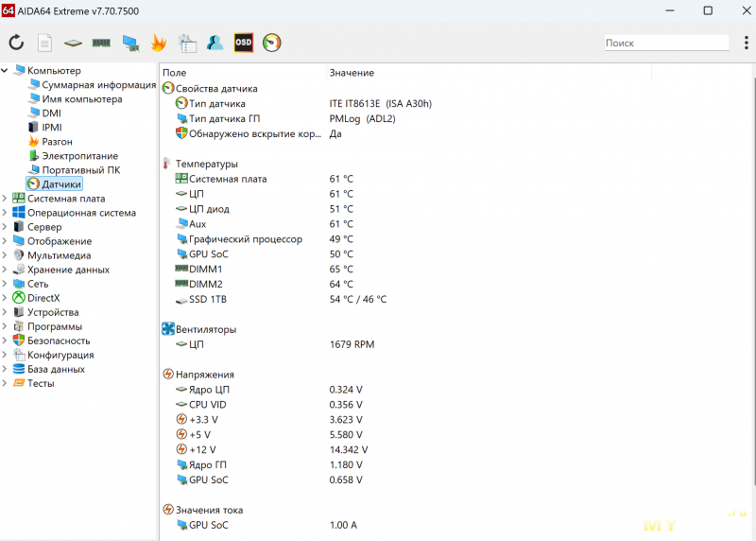Open the IPMI tree item
The image size is (756, 541).
coord(44,128)
